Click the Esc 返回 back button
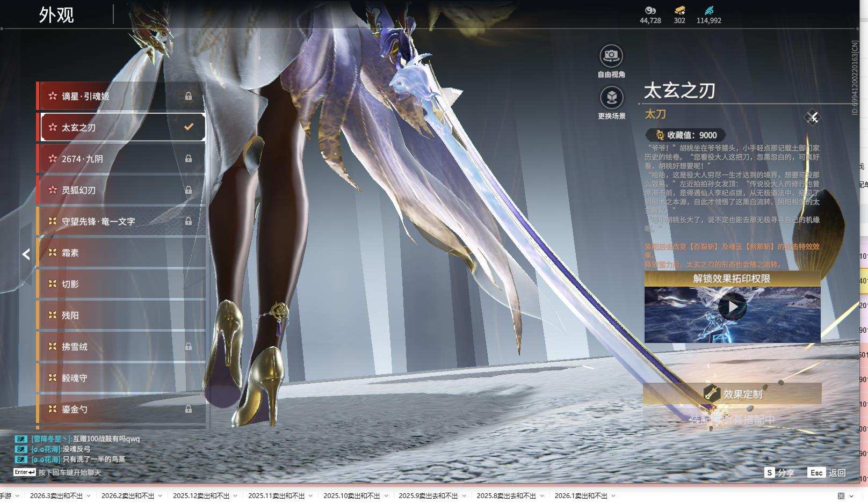Viewport: 868px width, 504px height. (827, 473)
